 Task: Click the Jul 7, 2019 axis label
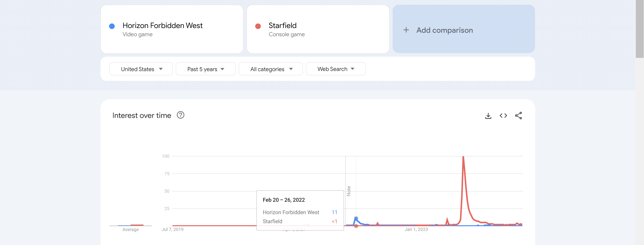[173, 229]
